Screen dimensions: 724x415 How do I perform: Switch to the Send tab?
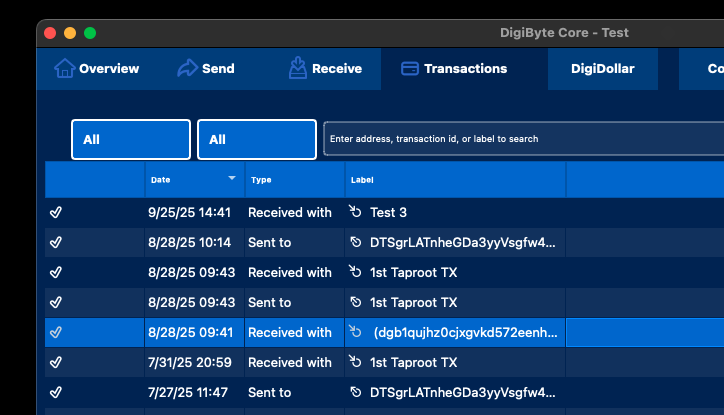(206, 68)
